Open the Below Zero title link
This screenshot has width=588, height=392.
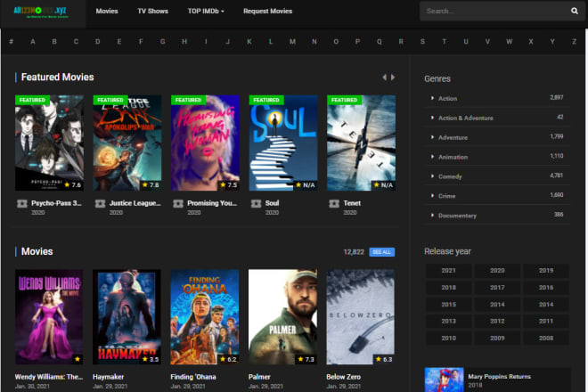point(344,377)
